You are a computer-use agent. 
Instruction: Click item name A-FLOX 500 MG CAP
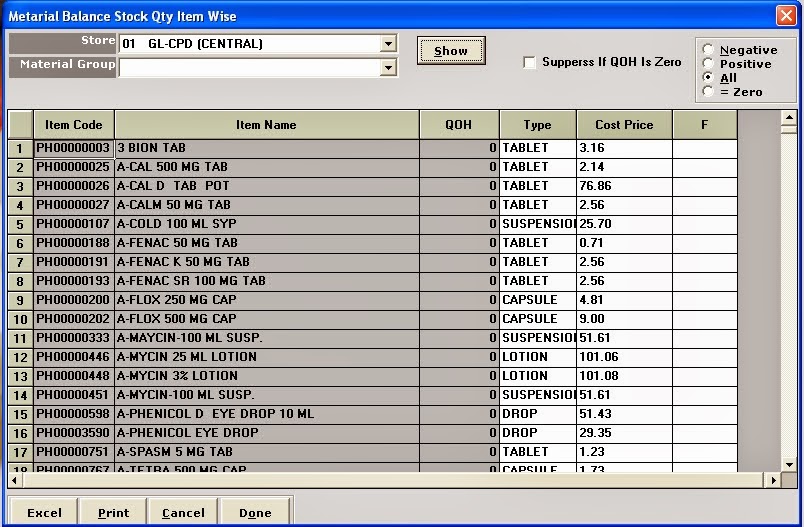267,319
